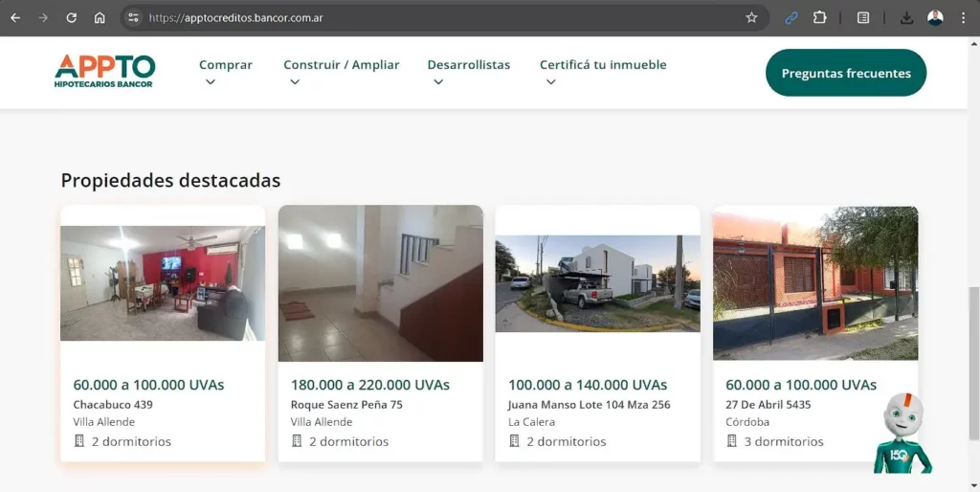
Task: Click the 3 dormitorios label
Action: (x=784, y=441)
